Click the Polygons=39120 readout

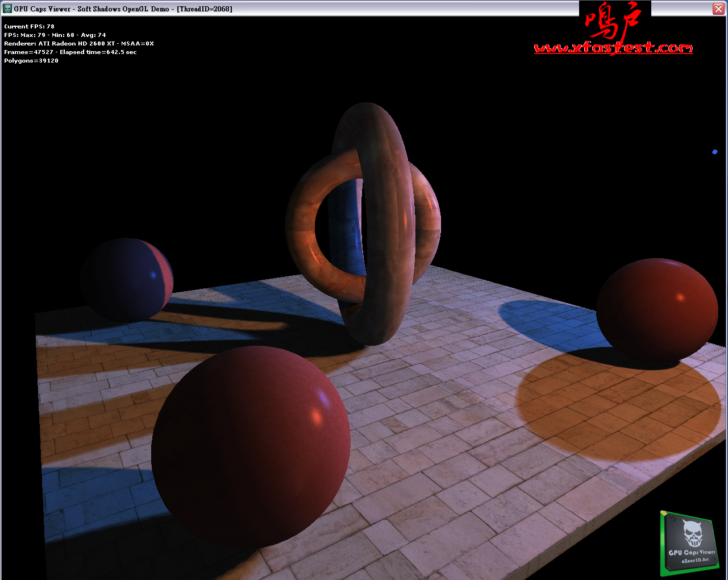(31, 61)
